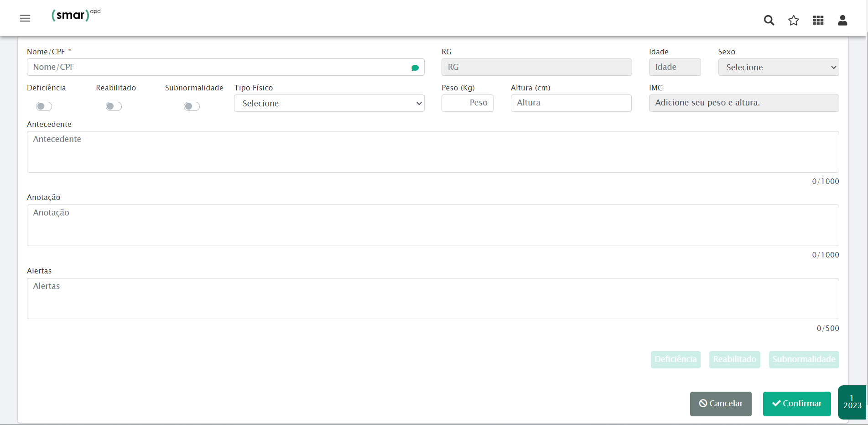Click the green 2023 year badge
868x425 pixels.
coord(852,402)
